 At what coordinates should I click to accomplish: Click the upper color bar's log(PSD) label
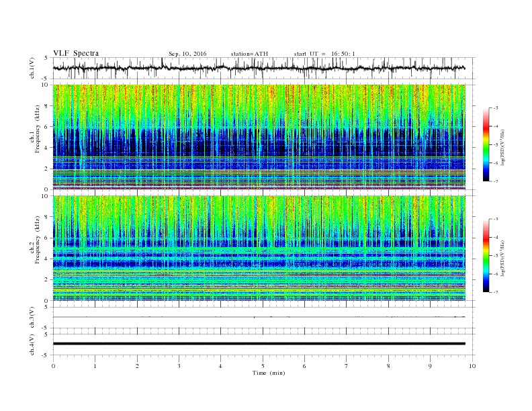point(504,146)
